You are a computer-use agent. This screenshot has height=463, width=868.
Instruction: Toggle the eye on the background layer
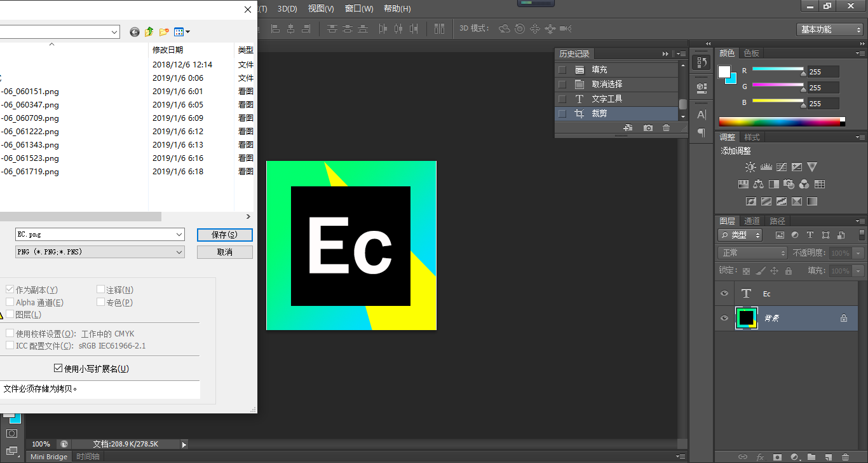point(724,318)
